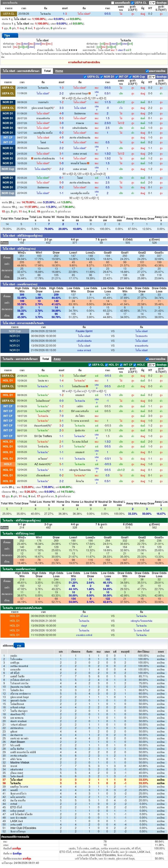Screen dimensions: 168x868
Task: Toggle show details checkbox in first team header
Action: coord(147,71)
